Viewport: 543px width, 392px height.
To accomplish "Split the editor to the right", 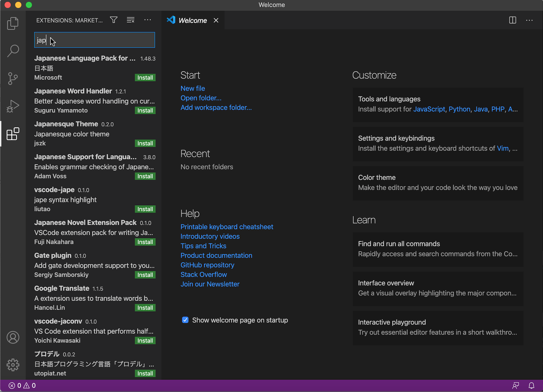I will click(512, 20).
